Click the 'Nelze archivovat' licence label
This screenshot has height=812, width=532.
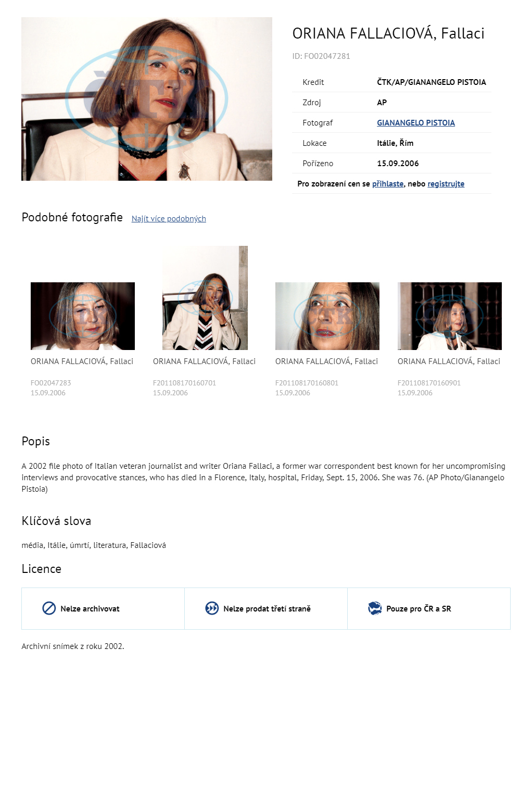[90, 609]
